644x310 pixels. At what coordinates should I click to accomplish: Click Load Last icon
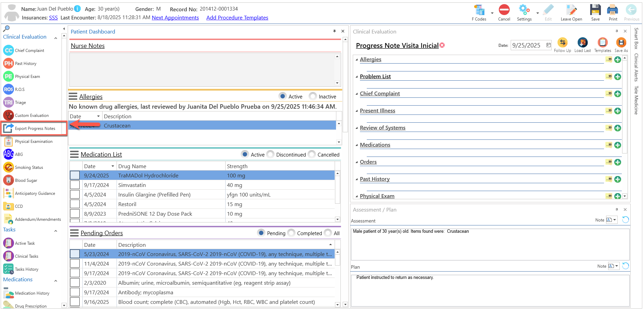click(582, 42)
